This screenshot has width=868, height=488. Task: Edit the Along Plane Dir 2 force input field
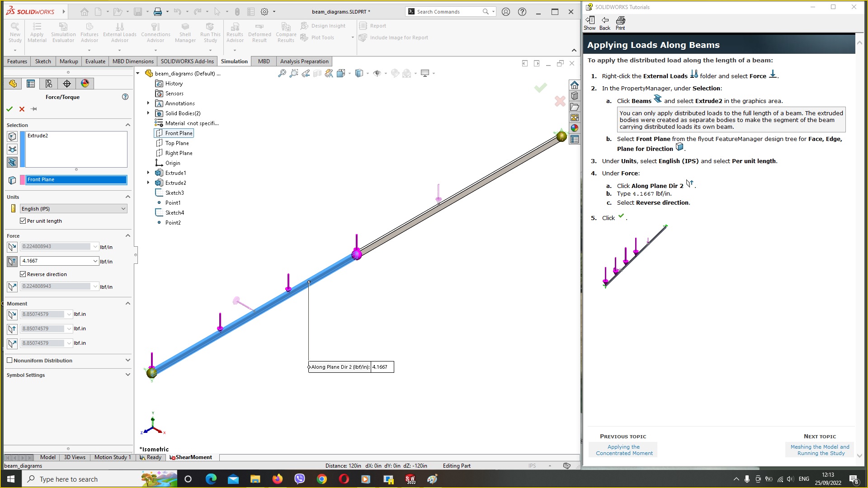(58, 260)
